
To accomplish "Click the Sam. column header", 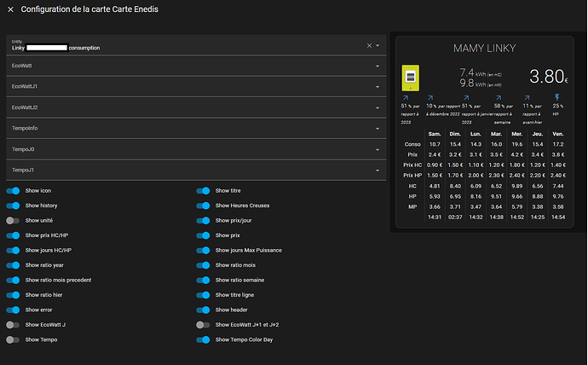I will pos(435,134).
